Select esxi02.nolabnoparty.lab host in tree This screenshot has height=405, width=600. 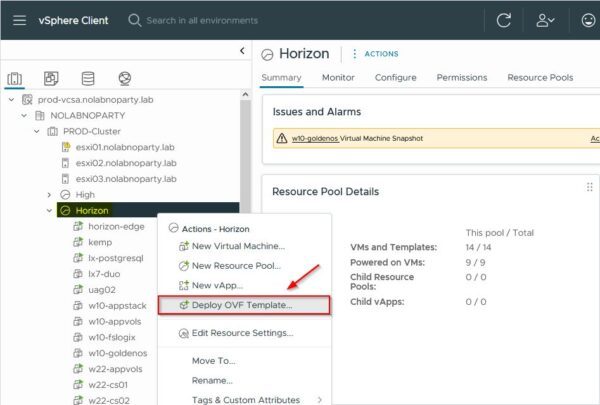click(126, 163)
